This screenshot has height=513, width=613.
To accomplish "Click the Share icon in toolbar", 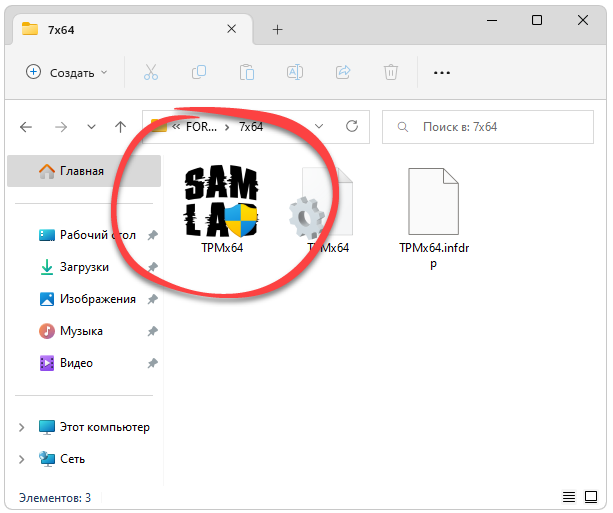I will 343,72.
